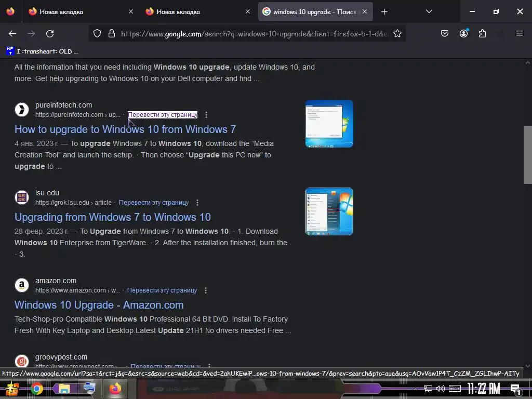Viewport: 532px width, 399px height.
Task: Launch Google Chrome from the taskbar
Action: 37,389
